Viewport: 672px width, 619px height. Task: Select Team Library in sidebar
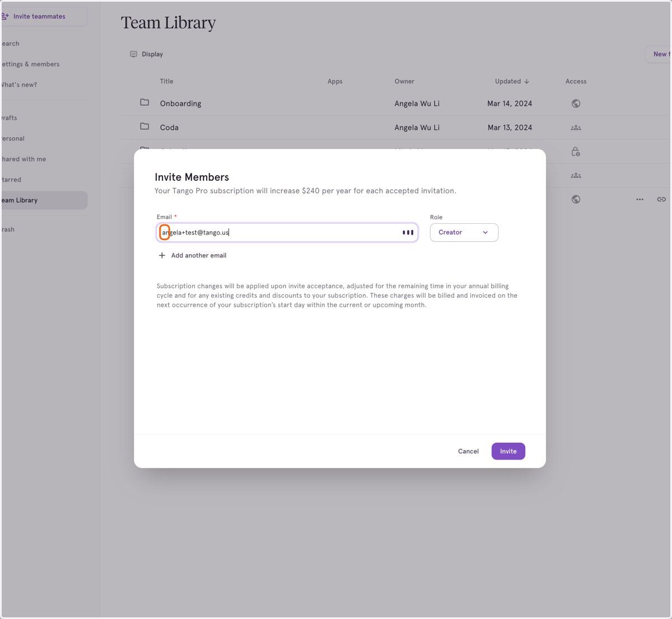click(x=44, y=200)
